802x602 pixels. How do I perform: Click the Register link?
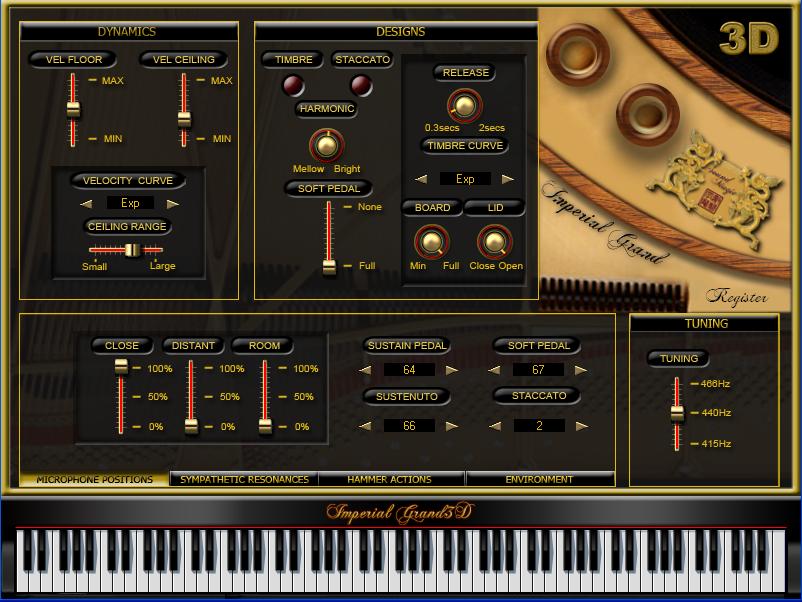coord(737,297)
